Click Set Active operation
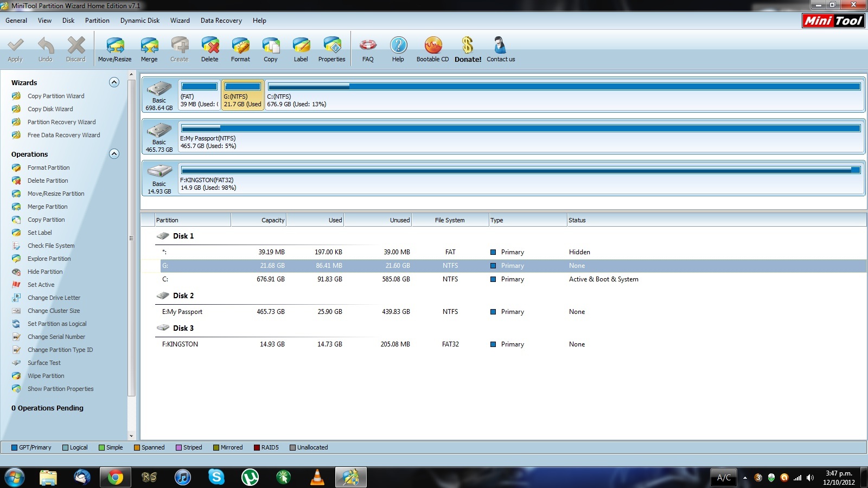Image resolution: width=868 pixels, height=488 pixels. pos(41,285)
